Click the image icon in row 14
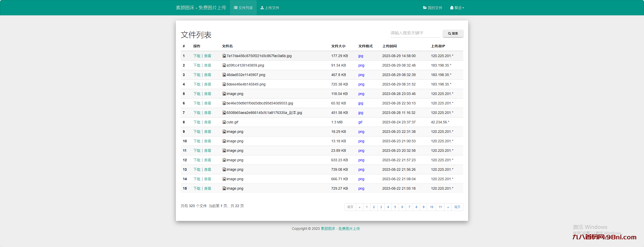644x247 pixels. (224, 179)
